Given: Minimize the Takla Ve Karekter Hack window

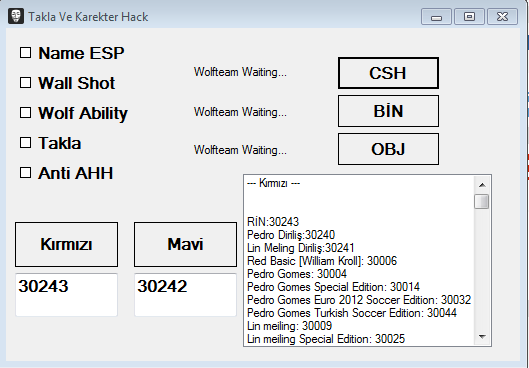Looking at the screenshot, I should click(436, 17).
